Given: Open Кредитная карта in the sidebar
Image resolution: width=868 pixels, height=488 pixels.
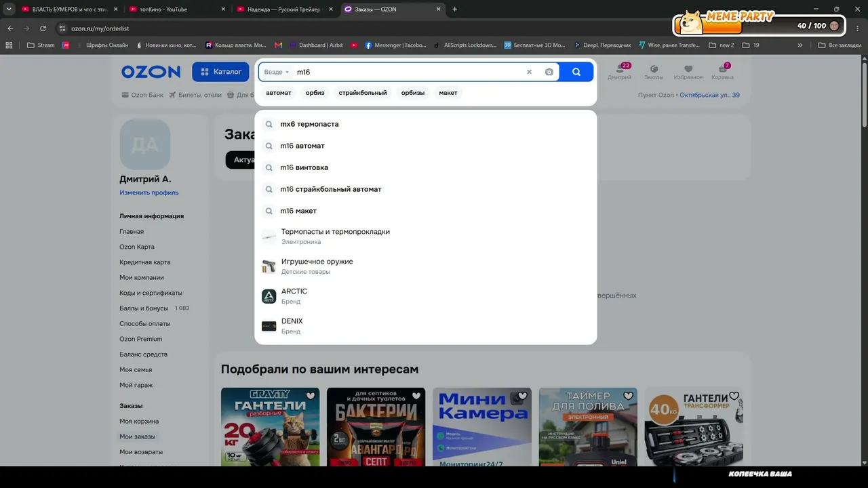Looking at the screenshot, I should click(145, 262).
